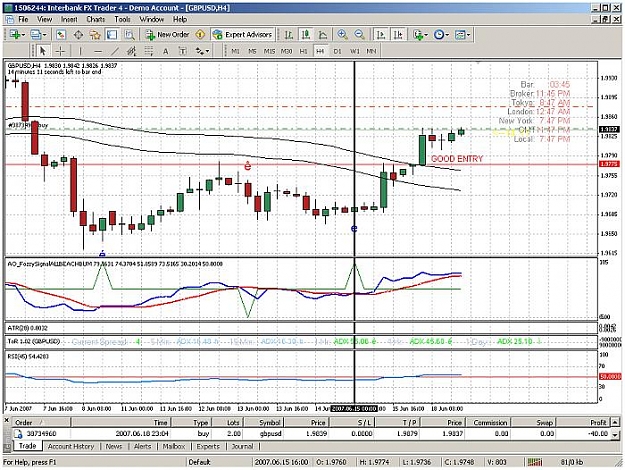The image size is (625, 470).
Task: Show the Market Watch window icon
Action: 61,35
